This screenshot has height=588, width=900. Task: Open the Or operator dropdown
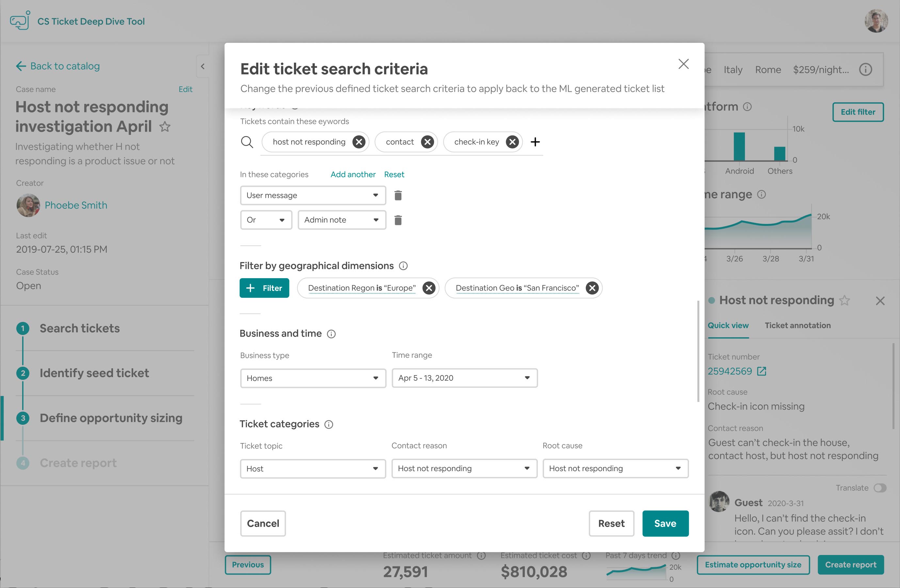266,220
